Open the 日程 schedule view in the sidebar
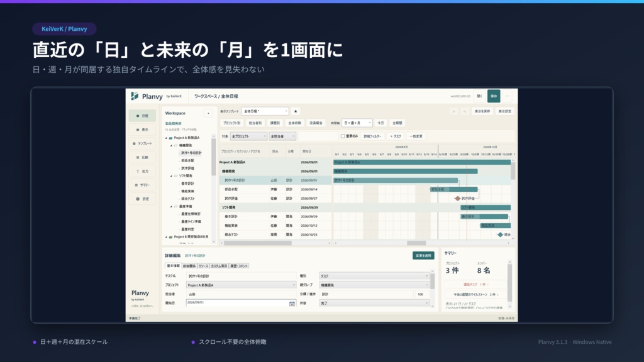644x362 pixels. tap(142, 116)
